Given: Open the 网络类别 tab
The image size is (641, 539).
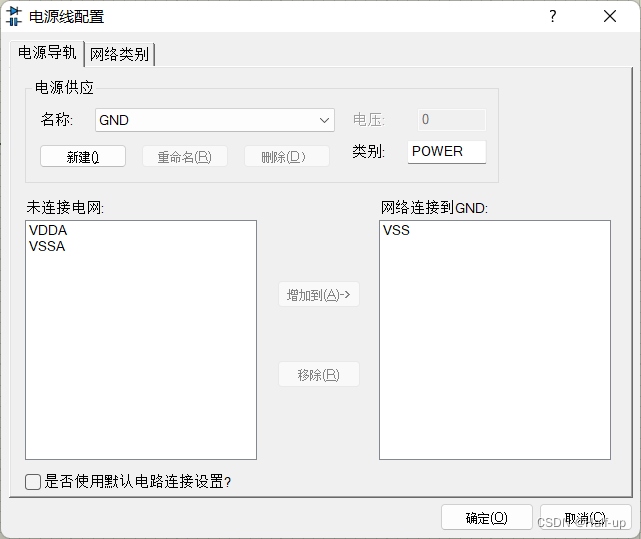Looking at the screenshot, I should click(119, 54).
